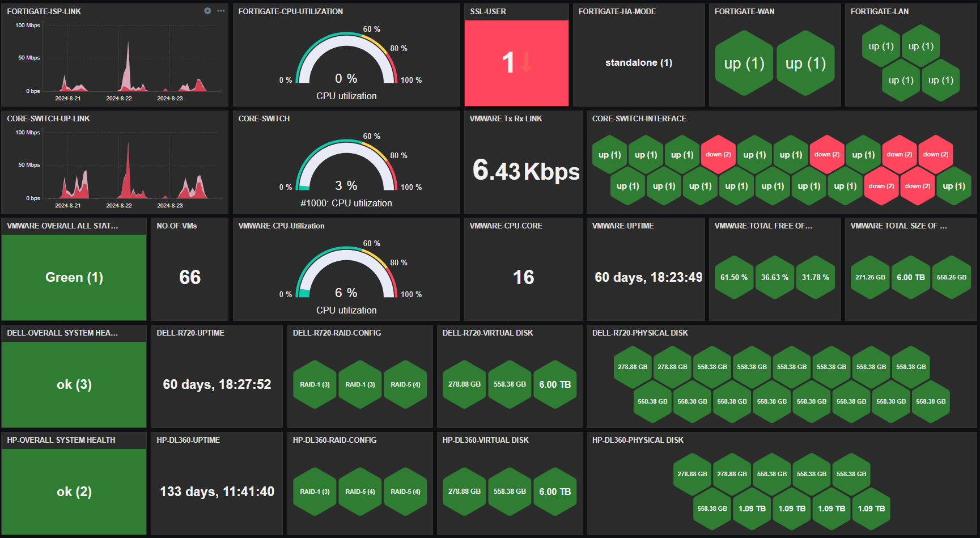Click the red SSL-USER stat value
Screen dimensions: 980x538
tap(510, 62)
